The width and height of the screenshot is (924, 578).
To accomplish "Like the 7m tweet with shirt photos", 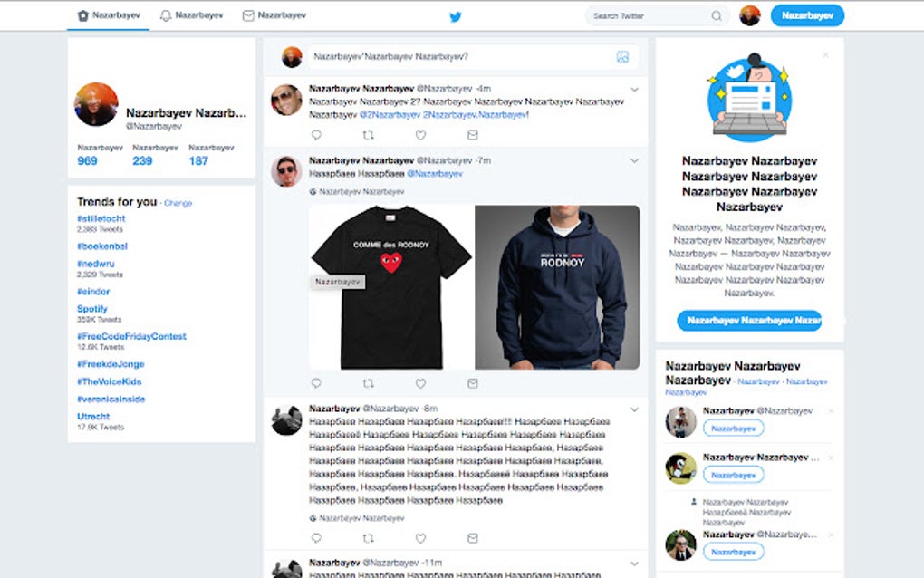I will (x=420, y=383).
